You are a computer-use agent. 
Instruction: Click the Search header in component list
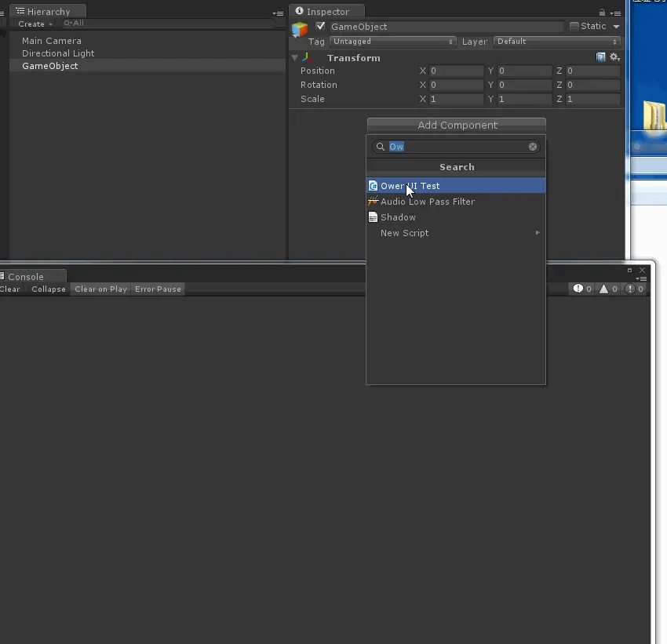pos(456,167)
